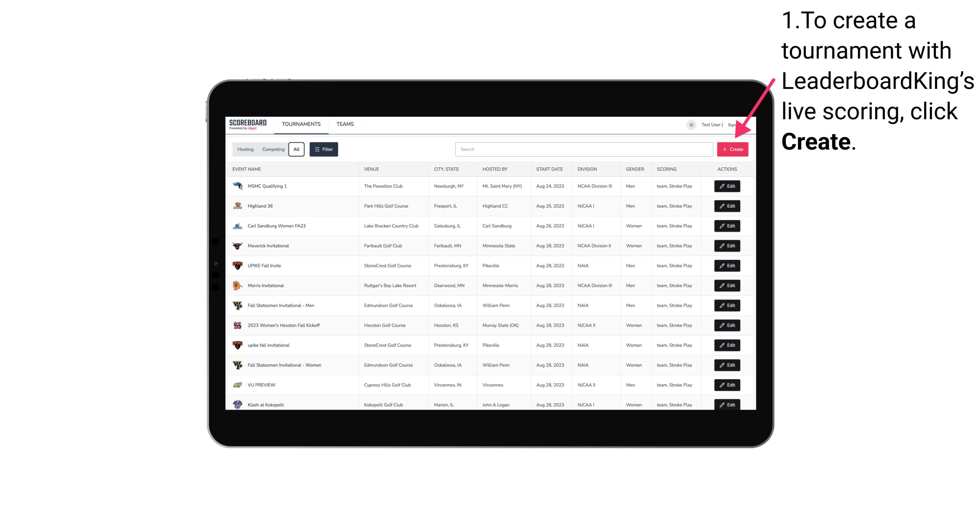The width and height of the screenshot is (980, 527).
Task: Click the Scoreboard logo/home link
Action: tap(249, 125)
